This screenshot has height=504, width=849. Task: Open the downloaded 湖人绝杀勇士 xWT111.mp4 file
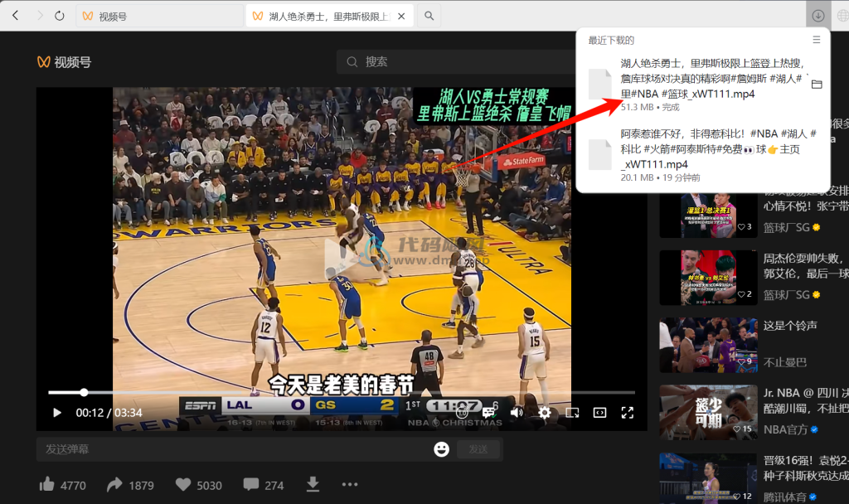point(711,79)
